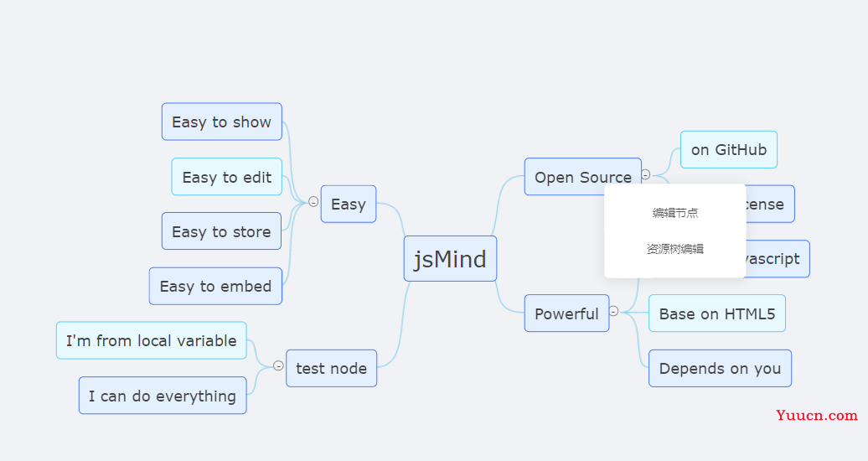
Task: Select the on GitHub node
Action: 729,149
